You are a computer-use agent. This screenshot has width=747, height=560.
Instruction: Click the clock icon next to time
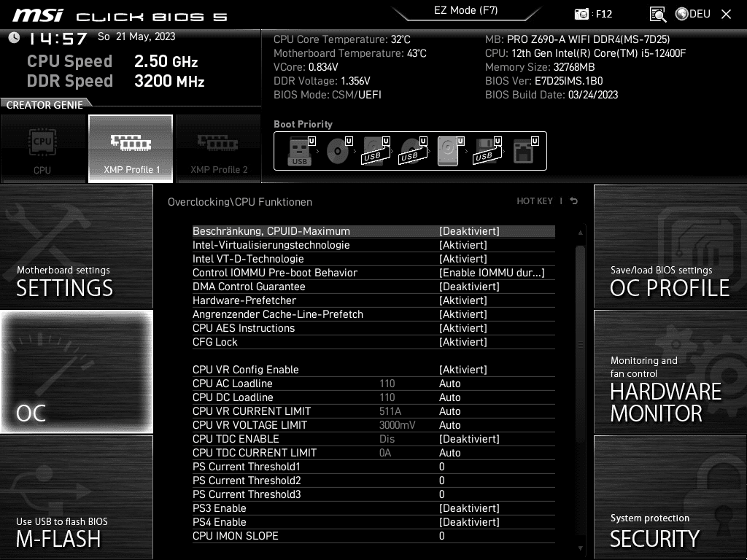point(15,37)
